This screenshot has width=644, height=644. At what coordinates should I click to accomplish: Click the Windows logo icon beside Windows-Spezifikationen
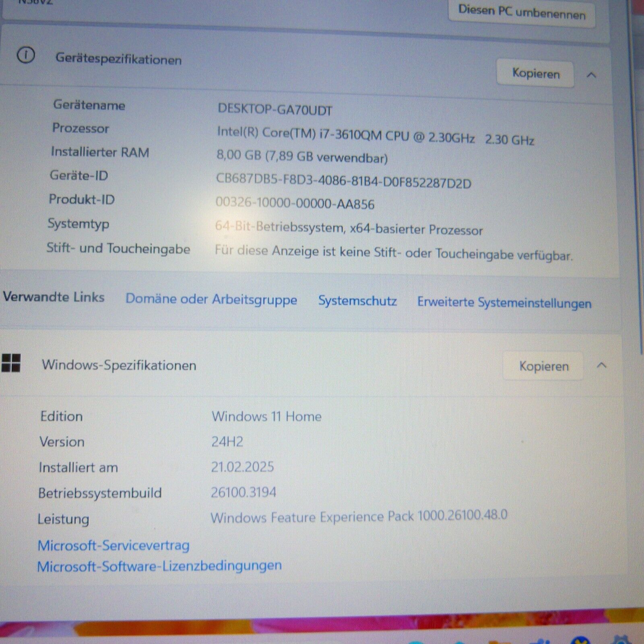(11, 363)
